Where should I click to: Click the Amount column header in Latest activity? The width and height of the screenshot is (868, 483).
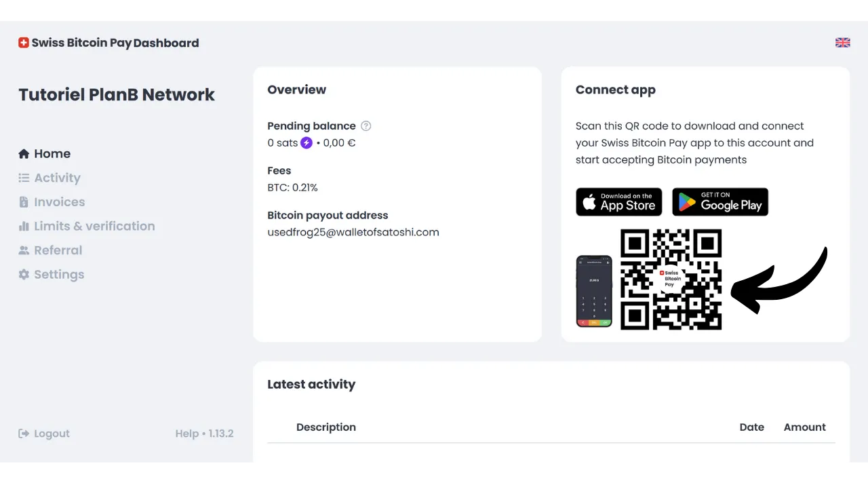pos(804,427)
